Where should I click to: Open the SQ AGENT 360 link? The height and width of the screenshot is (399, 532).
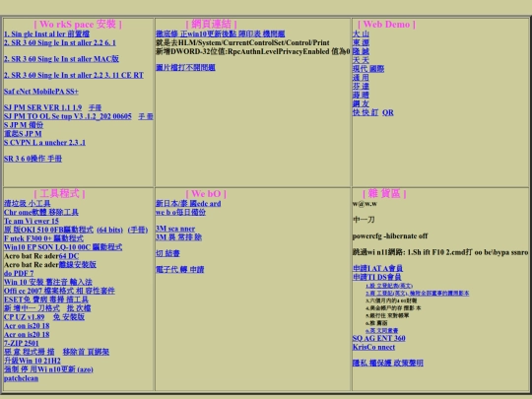[x=379, y=338]
